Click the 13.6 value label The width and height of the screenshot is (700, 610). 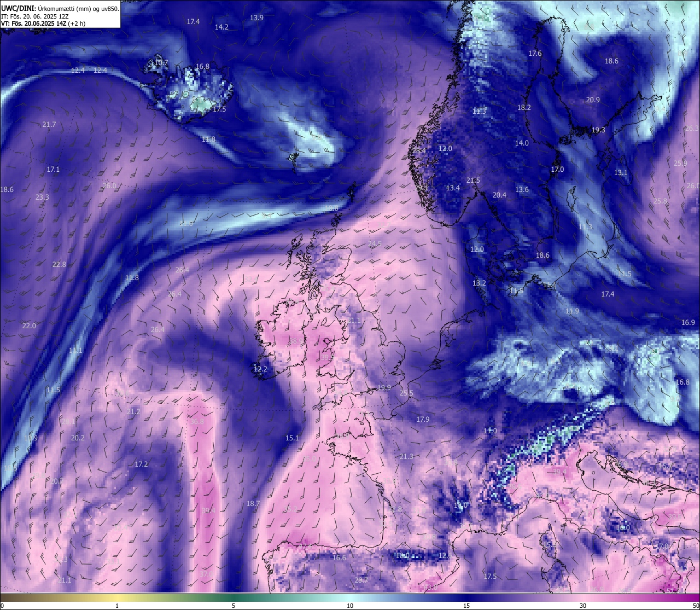[x=522, y=190]
